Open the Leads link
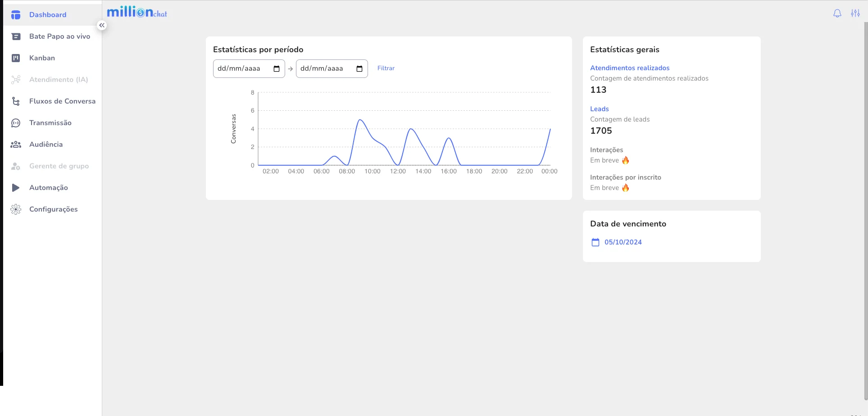 (x=599, y=109)
